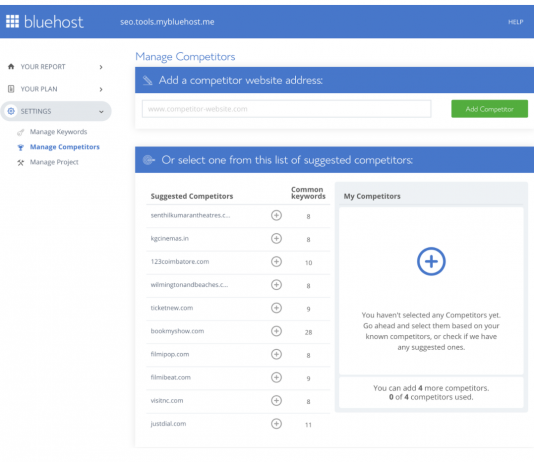Open the HELP link in header
Screen dimensions: 534x462
[x=516, y=22]
